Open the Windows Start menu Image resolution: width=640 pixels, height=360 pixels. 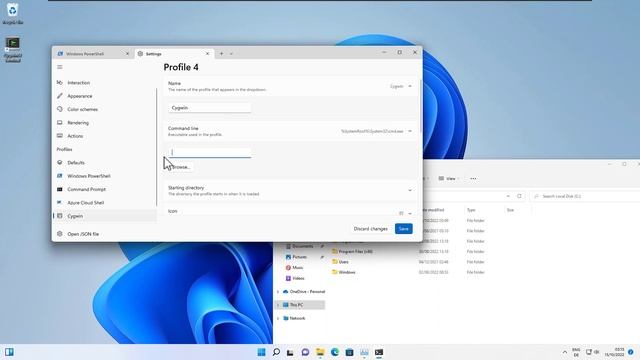[x=262, y=352]
